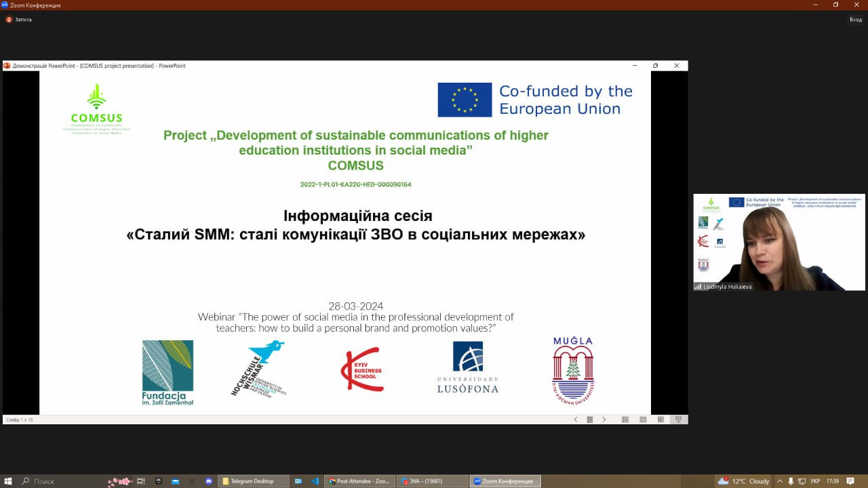Restore the PowerPoint slideshow window
The width and height of the screenshot is (868, 488).
(655, 66)
